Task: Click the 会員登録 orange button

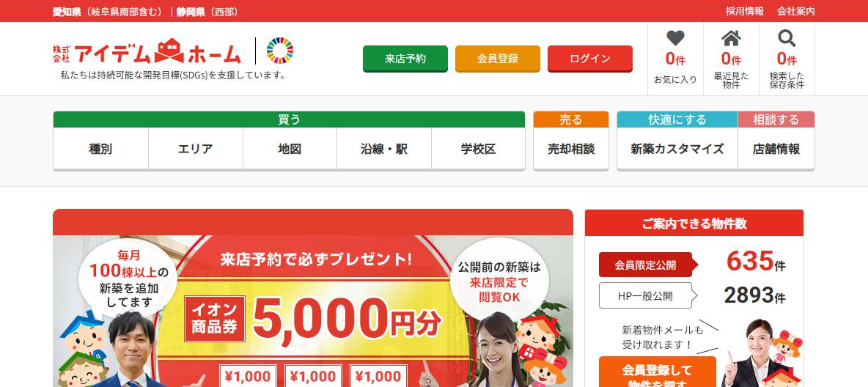Action: pyautogui.click(x=498, y=59)
